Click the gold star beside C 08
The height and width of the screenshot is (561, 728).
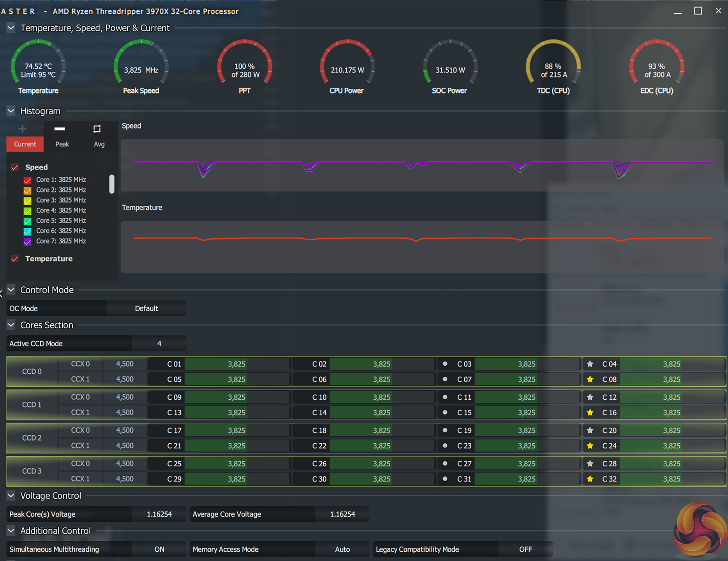click(x=590, y=379)
